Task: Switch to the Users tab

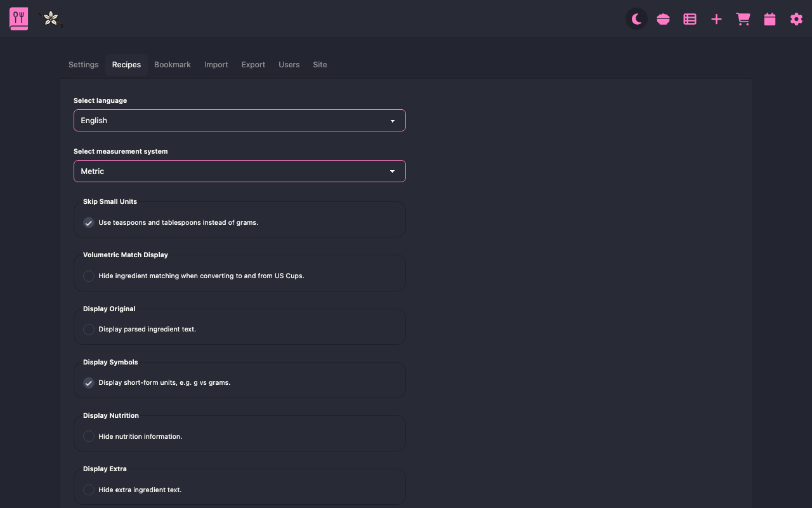Action: [x=289, y=65]
